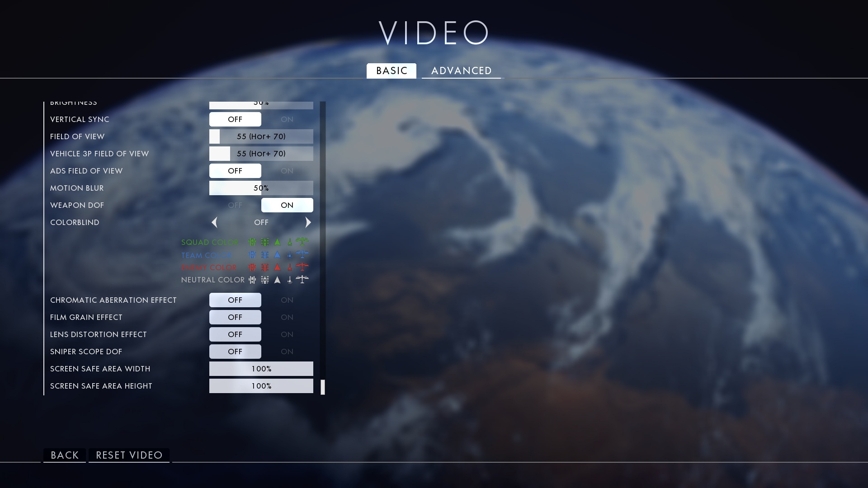
Task: Click the Film Grain Effect label
Action: 86,317
